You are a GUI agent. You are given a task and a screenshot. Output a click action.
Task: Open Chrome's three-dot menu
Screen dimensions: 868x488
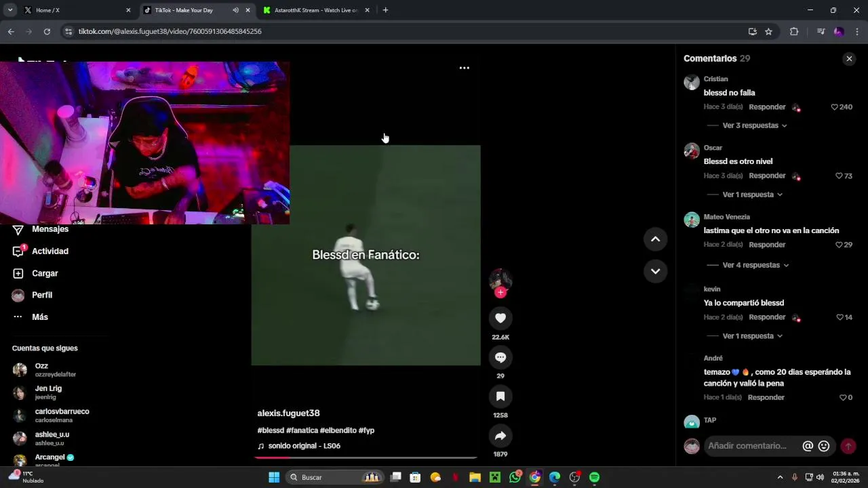pyautogui.click(x=857, y=31)
